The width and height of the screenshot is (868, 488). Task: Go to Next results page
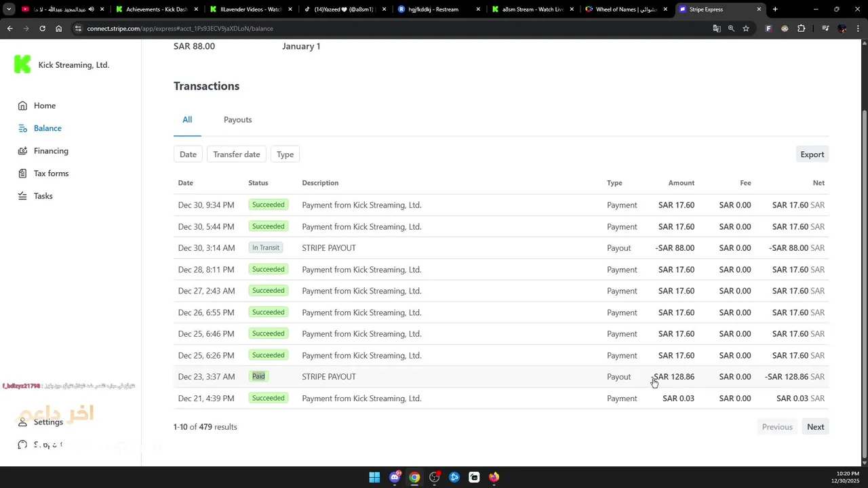click(x=815, y=427)
